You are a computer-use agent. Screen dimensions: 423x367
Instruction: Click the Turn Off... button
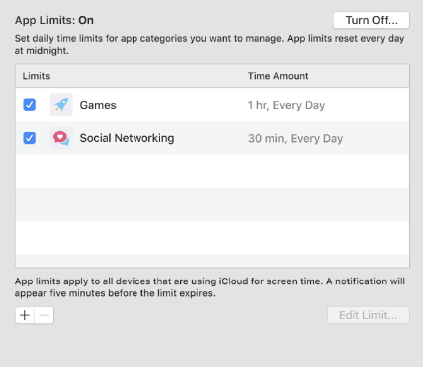(371, 20)
